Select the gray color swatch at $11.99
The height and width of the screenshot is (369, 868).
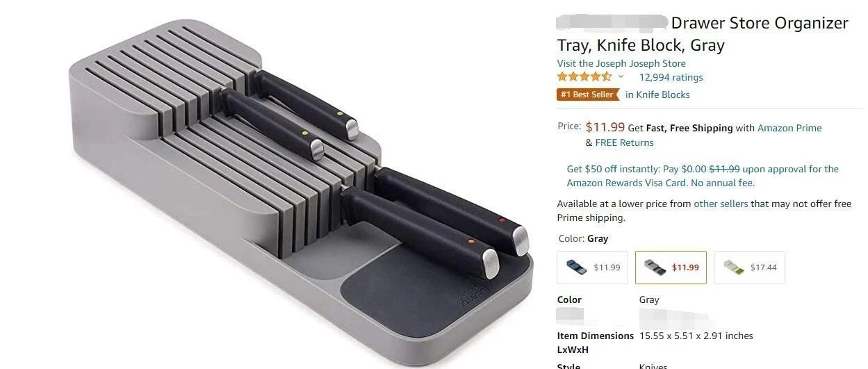click(x=671, y=268)
